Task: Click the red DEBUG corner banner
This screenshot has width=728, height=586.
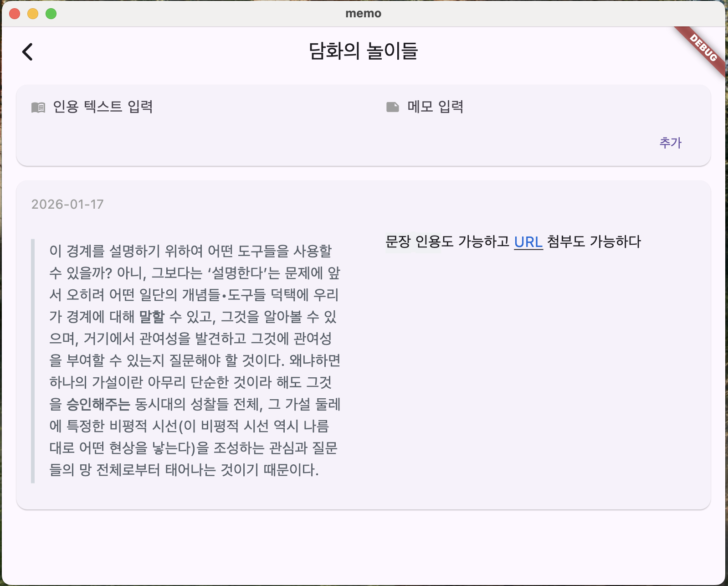Action: tap(703, 48)
